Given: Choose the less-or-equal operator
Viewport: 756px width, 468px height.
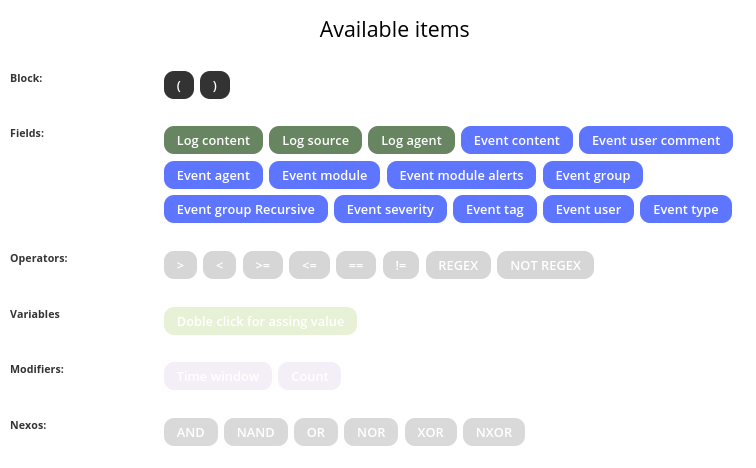Looking at the screenshot, I should point(310,265).
